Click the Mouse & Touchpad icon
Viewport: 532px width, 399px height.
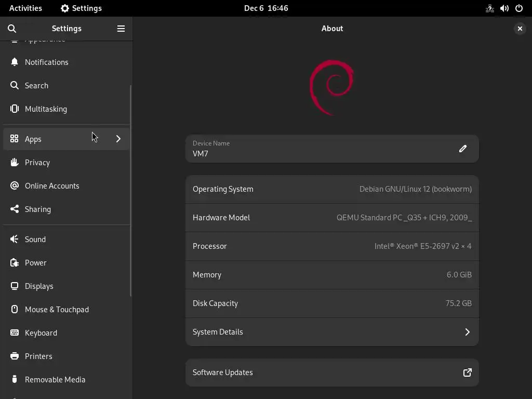pyautogui.click(x=14, y=309)
